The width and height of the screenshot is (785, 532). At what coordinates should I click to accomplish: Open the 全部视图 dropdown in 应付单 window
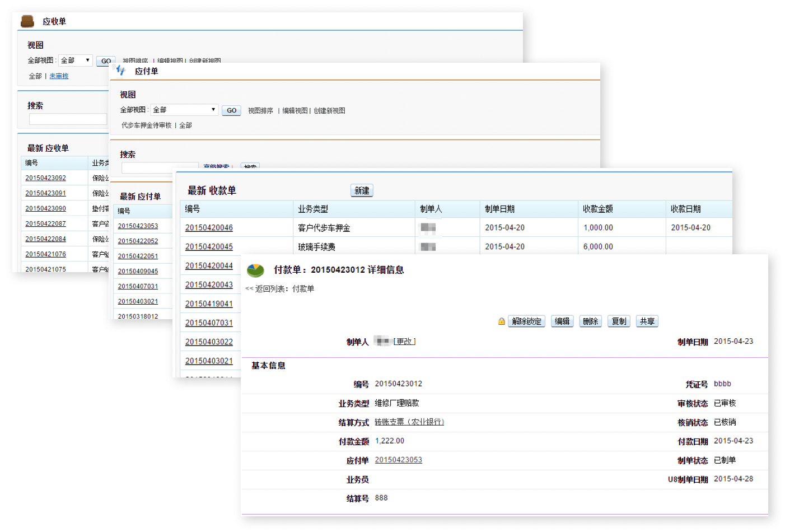(184, 110)
